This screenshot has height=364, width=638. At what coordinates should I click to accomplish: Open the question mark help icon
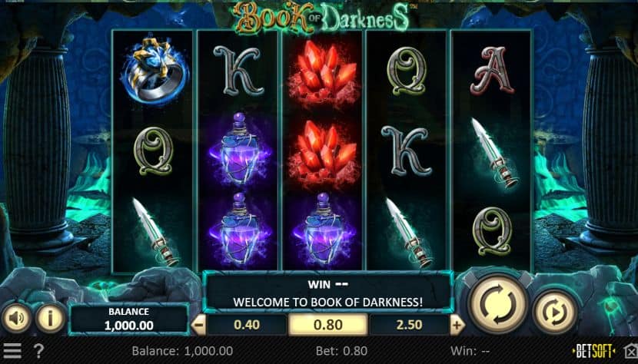click(x=38, y=351)
